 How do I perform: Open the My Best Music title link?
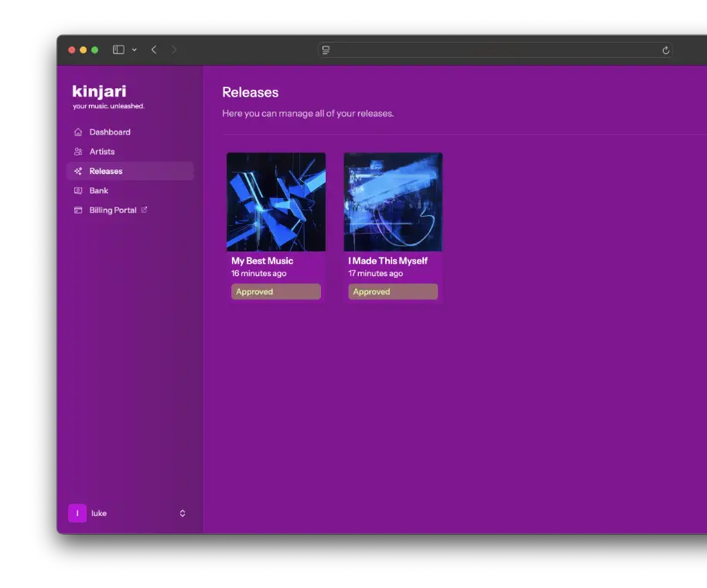point(262,261)
